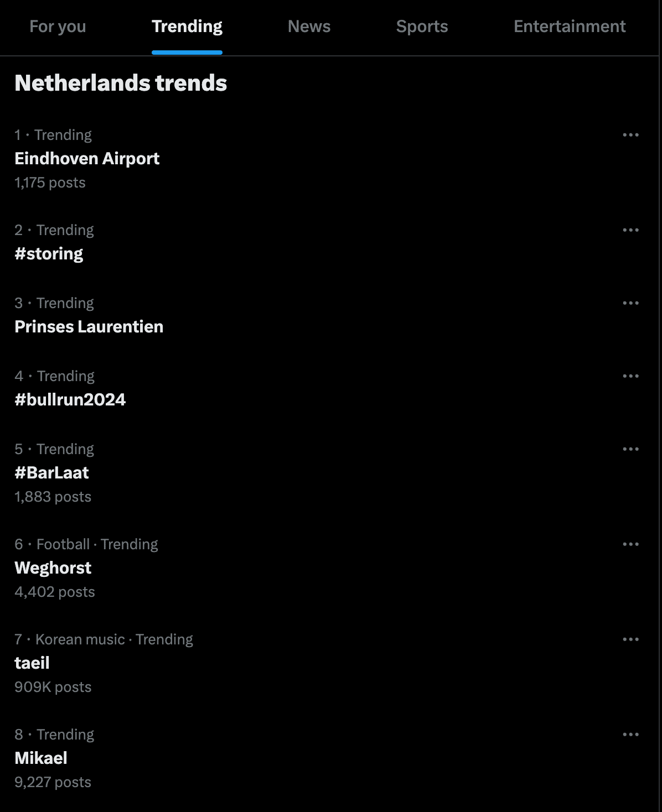The height and width of the screenshot is (812, 662).
Task: View the Prinses Laurentien trend
Action: pyautogui.click(x=89, y=326)
